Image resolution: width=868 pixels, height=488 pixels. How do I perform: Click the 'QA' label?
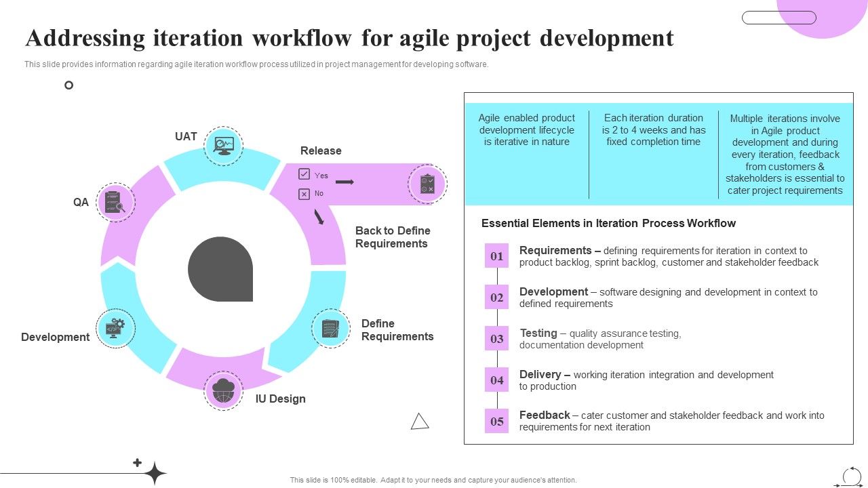(x=81, y=202)
